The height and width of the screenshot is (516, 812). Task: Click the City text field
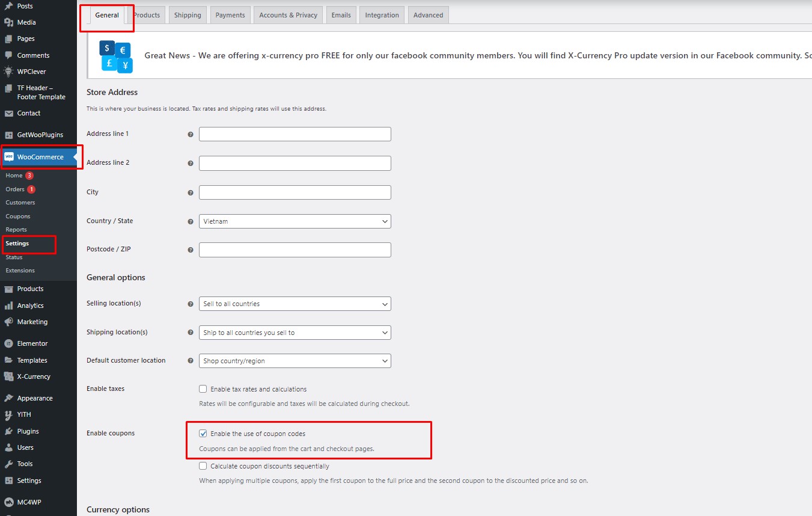[295, 192]
